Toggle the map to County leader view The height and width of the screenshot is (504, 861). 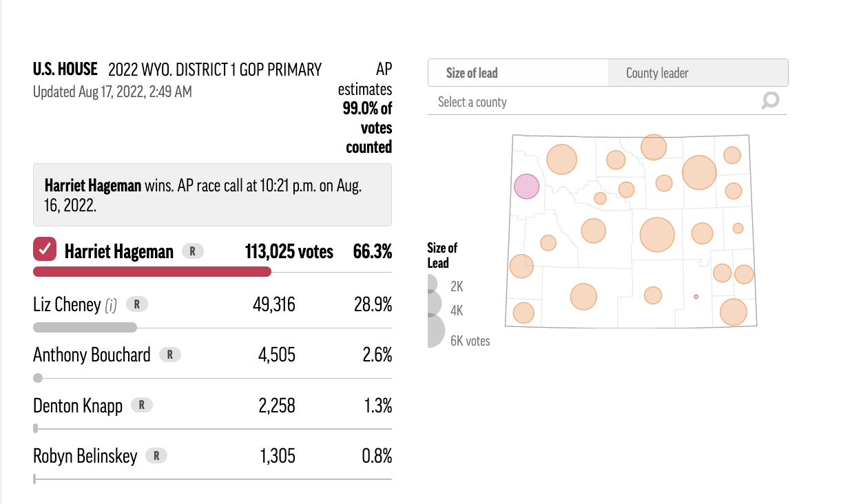coord(698,72)
